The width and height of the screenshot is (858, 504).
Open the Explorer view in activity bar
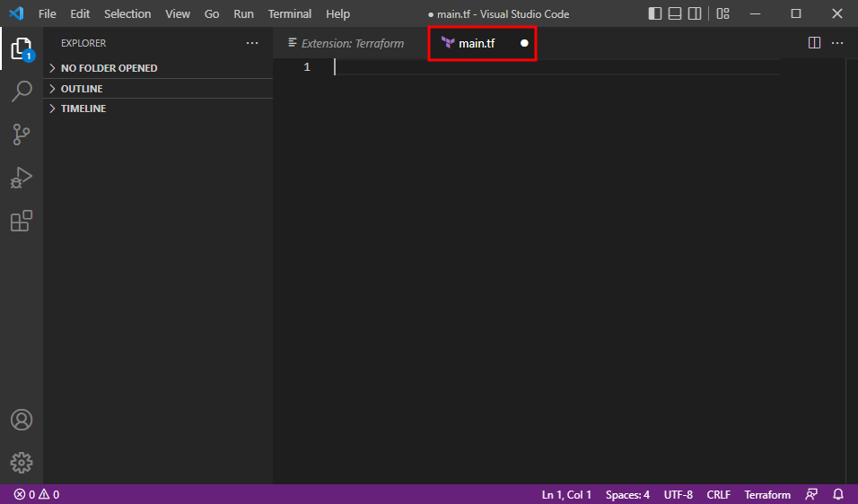pyautogui.click(x=22, y=48)
